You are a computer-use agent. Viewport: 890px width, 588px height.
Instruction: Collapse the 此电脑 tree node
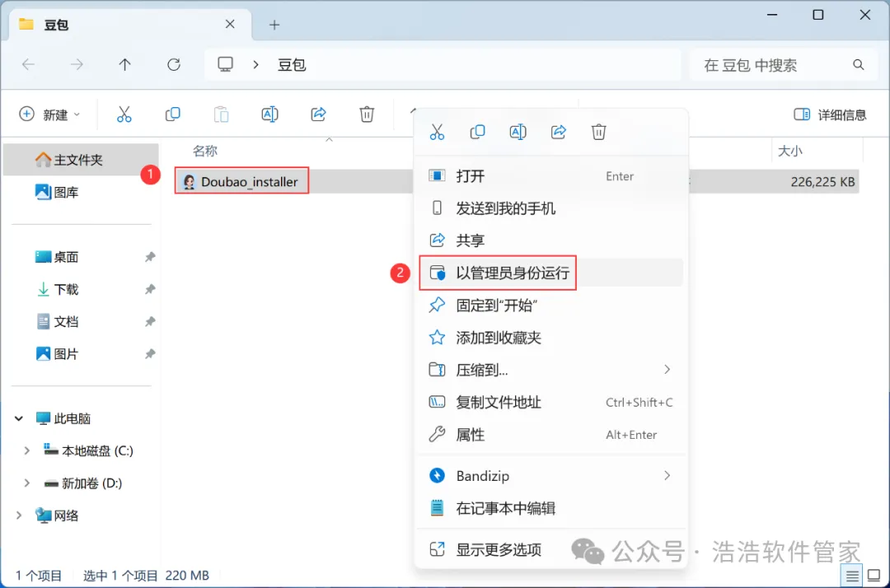tap(19, 418)
